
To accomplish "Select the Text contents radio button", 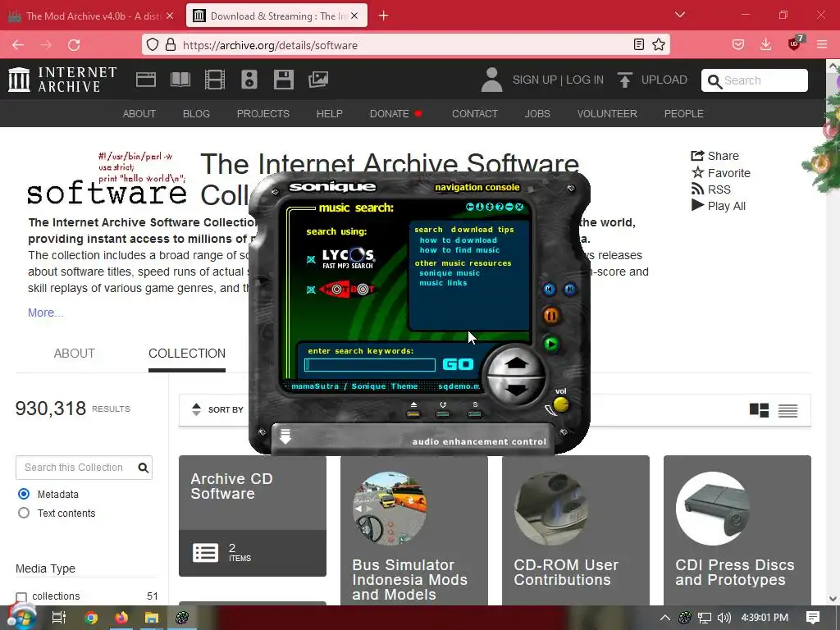I will (24, 513).
